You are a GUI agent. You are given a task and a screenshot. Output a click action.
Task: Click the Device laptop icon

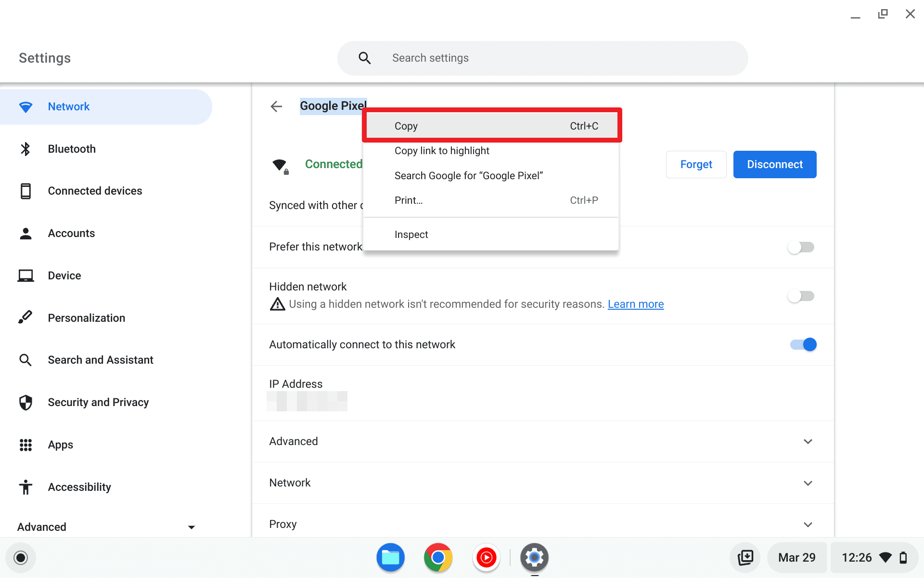coord(26,276)
